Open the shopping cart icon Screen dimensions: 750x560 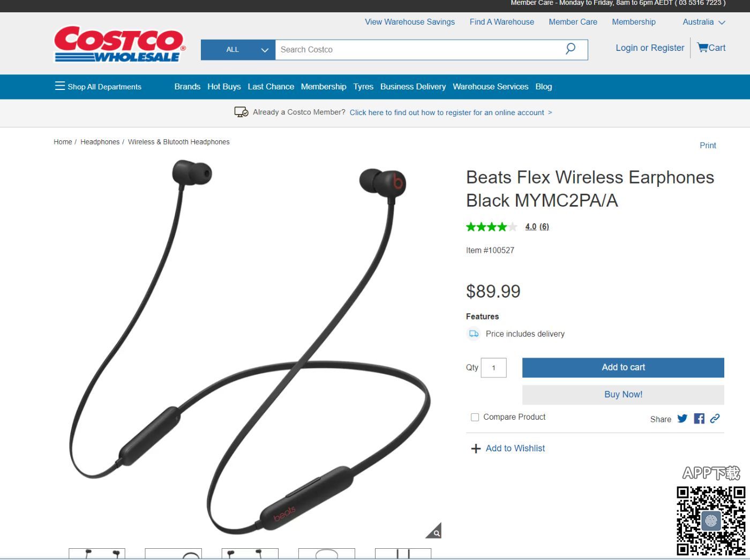tap(702, 48)
